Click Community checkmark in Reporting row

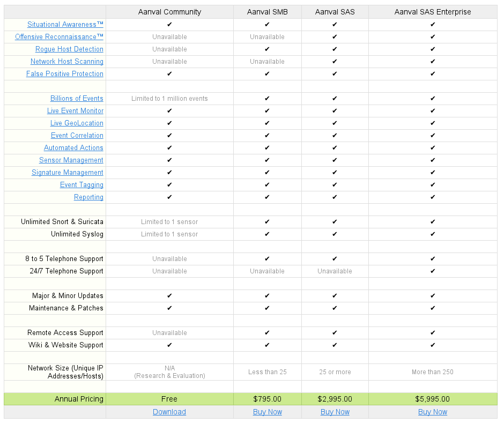[x=170, y=197]
